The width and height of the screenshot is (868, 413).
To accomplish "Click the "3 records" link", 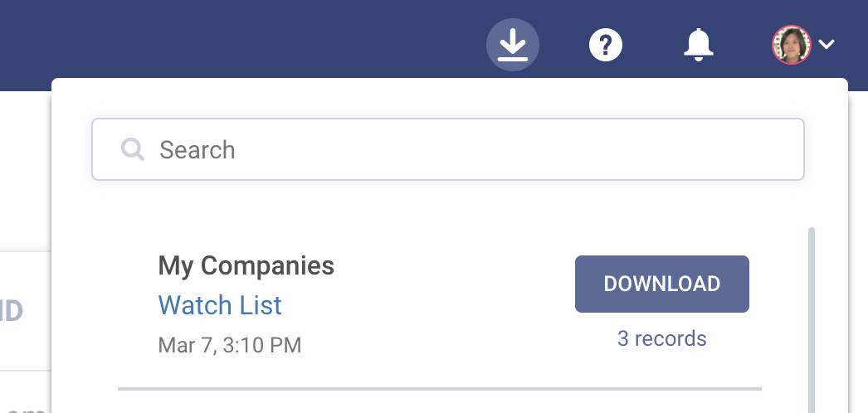I will pyautogui.click(x=661, y=338).
